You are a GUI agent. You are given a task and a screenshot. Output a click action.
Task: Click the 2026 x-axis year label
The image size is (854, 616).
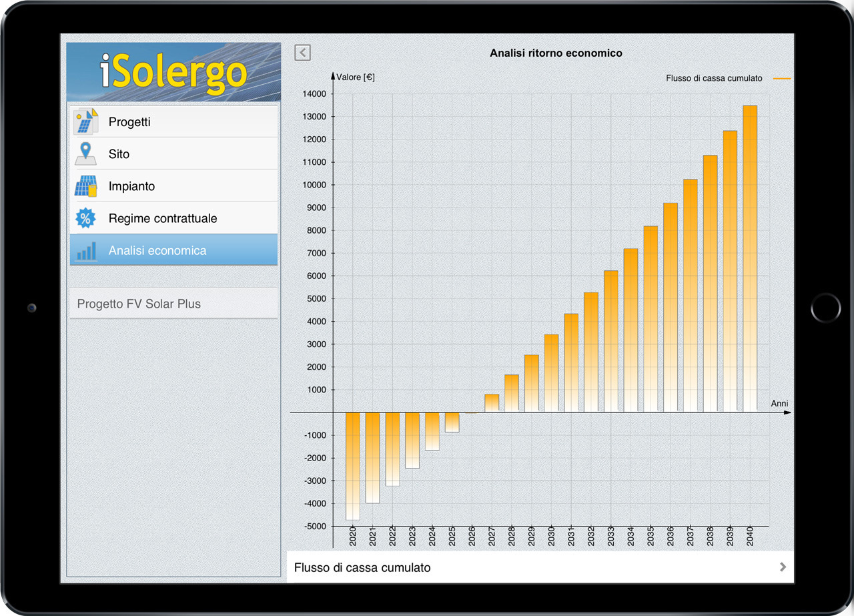(x=472, y=536)
